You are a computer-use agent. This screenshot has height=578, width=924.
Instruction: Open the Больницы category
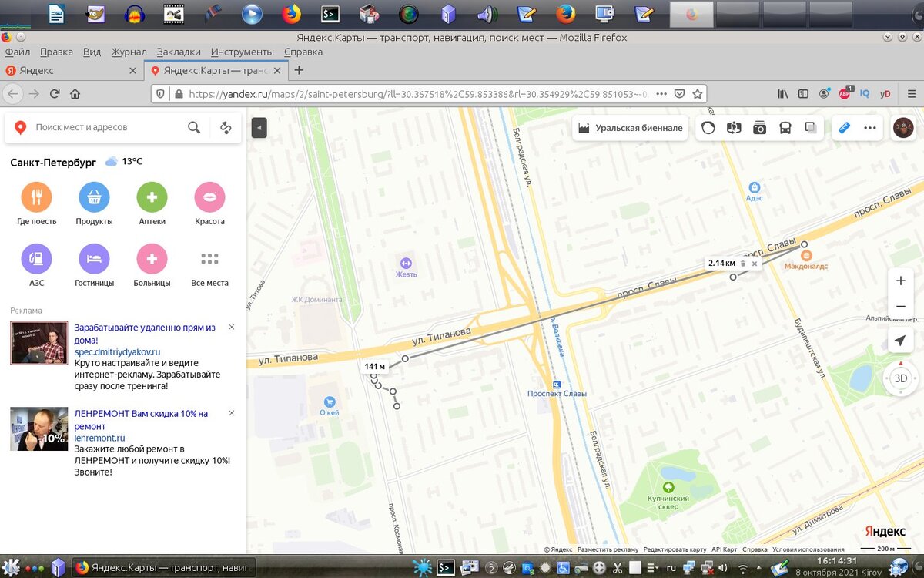tap(152, 265)
